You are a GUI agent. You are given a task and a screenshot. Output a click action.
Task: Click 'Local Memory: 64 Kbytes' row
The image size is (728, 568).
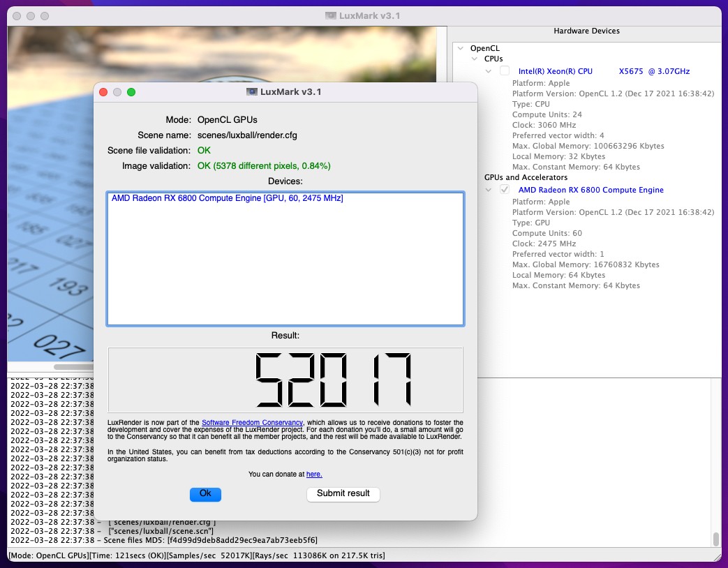pyautogui.click(x=558, y=275)
